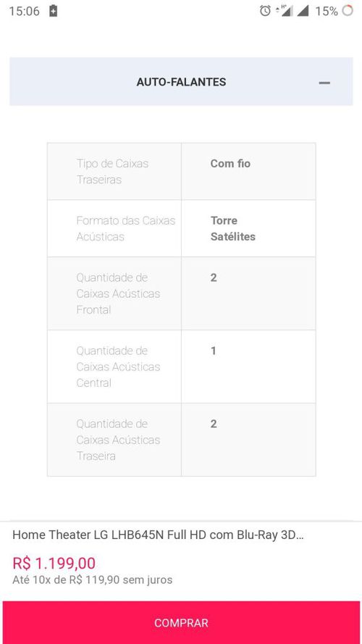362x644 pixels.
Task: Tap the second signal strength icon
Action: click(x=303, y=11)
